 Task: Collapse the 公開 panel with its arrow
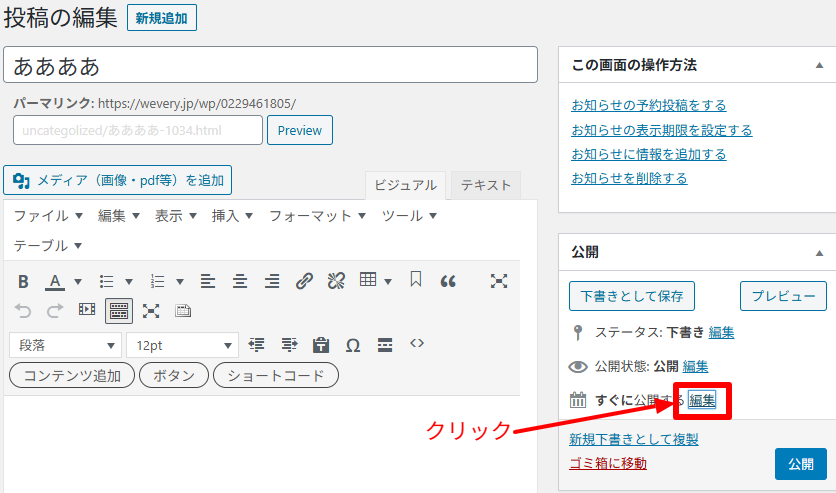click(x=819, y=252)
